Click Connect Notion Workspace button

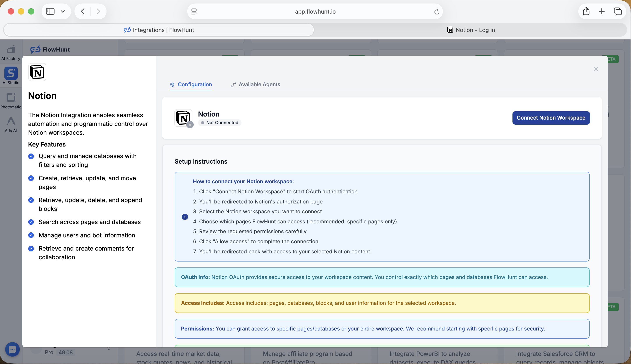pyautogui.click(x=551, y=118)
